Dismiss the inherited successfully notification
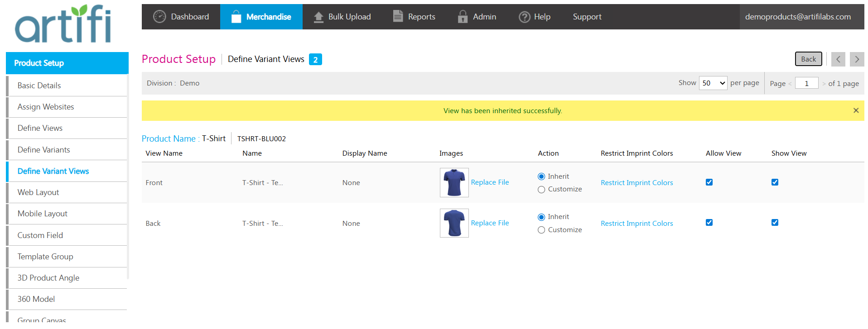Viewport: 868px width, 329px height. click(x=856, y=110)
